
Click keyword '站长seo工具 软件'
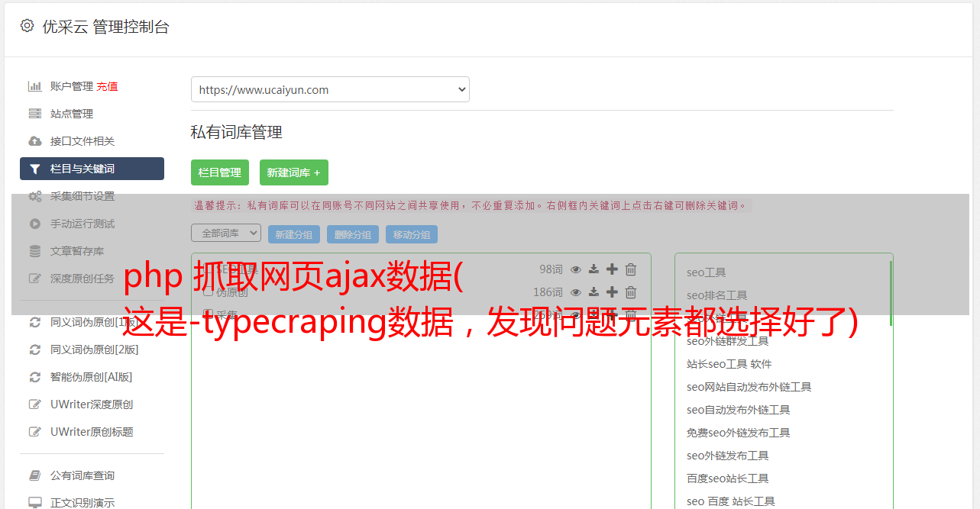tap(729, 364)
